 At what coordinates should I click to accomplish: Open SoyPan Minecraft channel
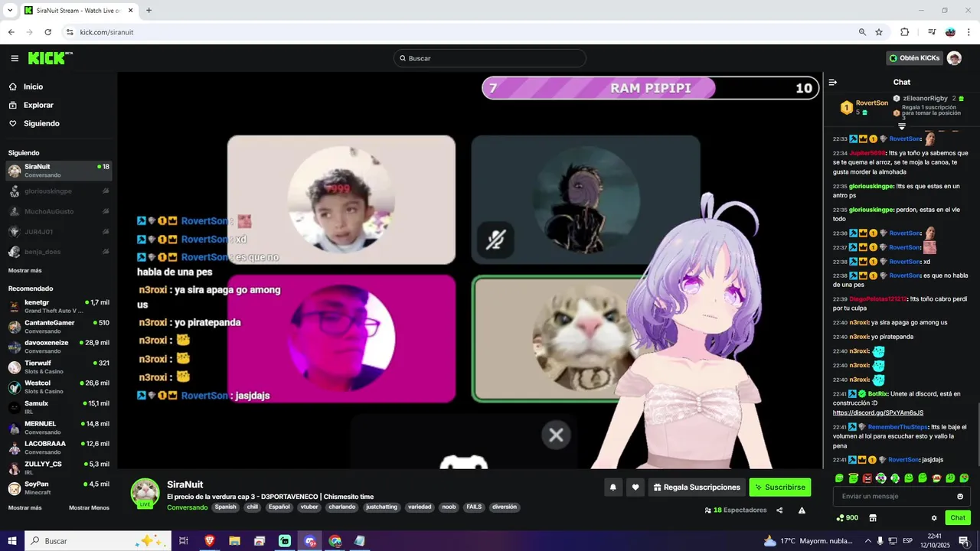(x=59, y=487)
